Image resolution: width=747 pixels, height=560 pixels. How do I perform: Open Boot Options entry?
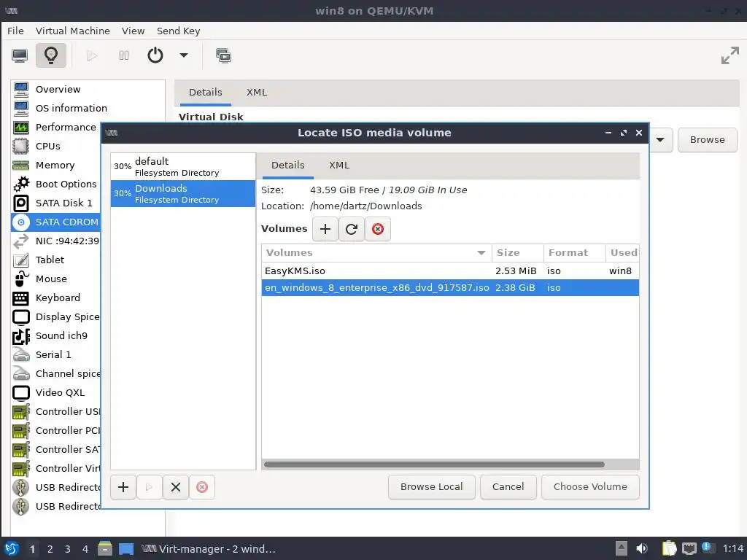coord(56,184)
